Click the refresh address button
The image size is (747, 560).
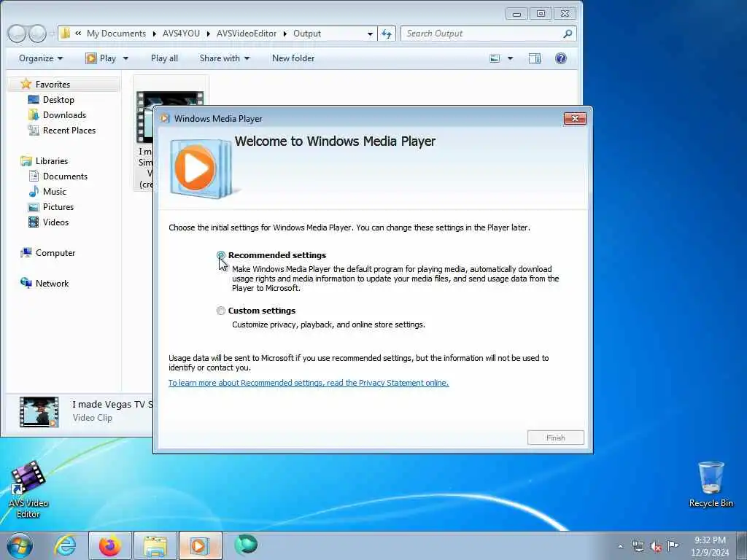387,34
